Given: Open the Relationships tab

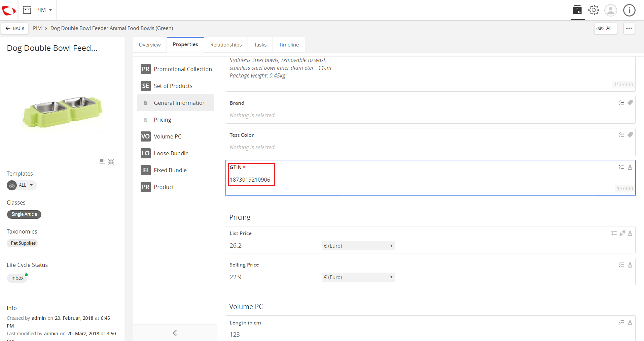Looking at the screenshot, I should pos(226,45).
